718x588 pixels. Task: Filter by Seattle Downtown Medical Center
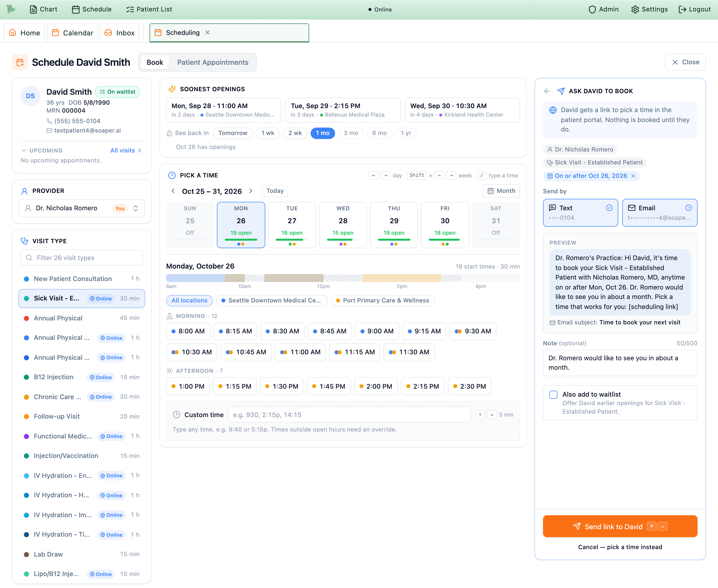point(272,300)
